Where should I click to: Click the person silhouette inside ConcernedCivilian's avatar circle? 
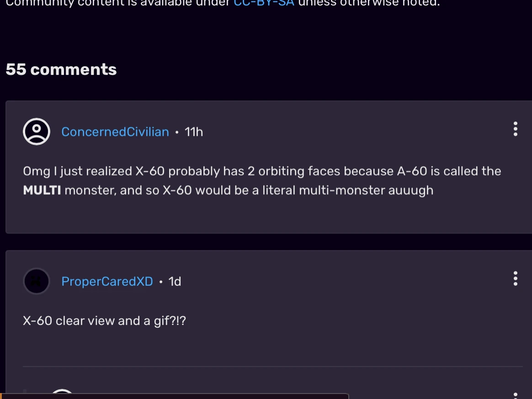[36, 131]
